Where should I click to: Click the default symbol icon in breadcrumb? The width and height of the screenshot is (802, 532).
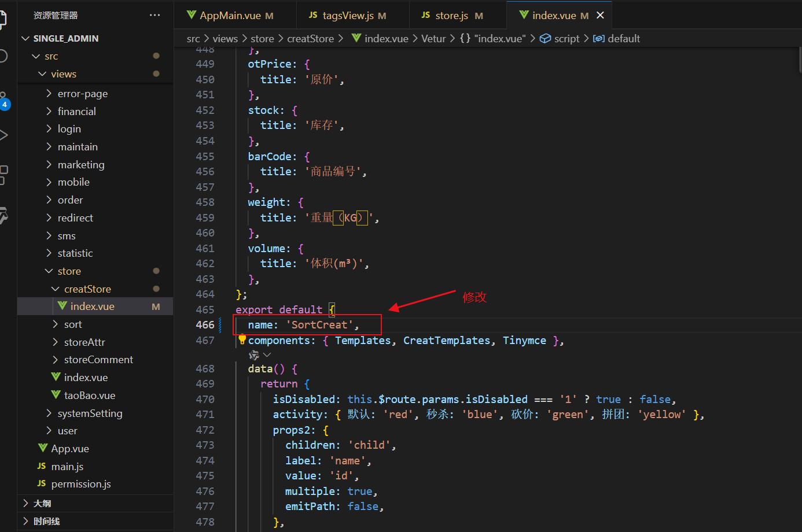point(599,38)
